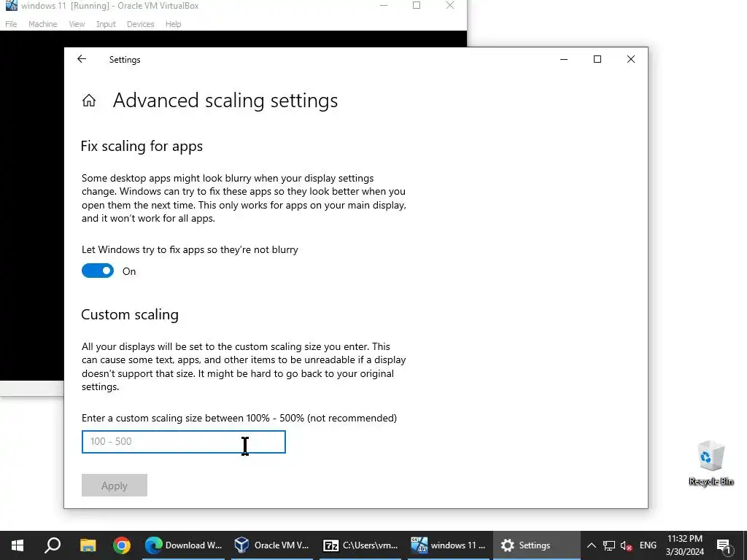Click 'Let Windows try to fix apps' label
Viewport: 747px width, 560px height.
[190, 249]
